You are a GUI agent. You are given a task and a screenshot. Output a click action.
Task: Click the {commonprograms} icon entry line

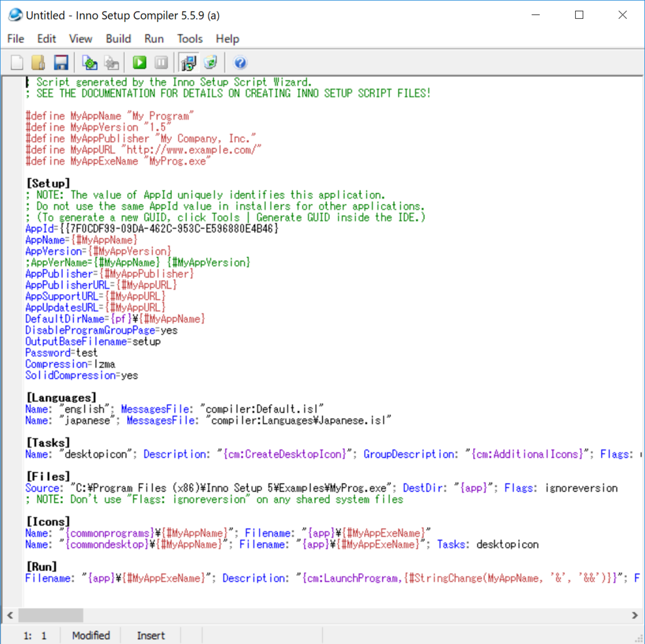coord(228,533)
